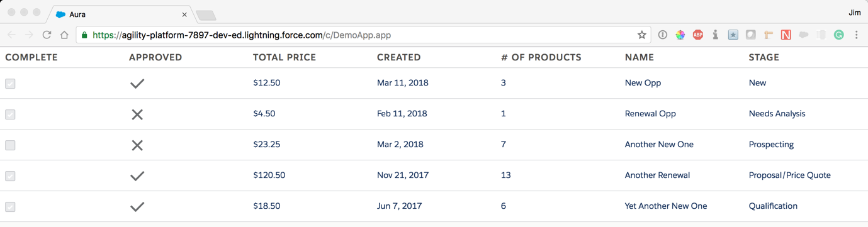Toggle the Complete checkbox for New Opp

point(10,84)
